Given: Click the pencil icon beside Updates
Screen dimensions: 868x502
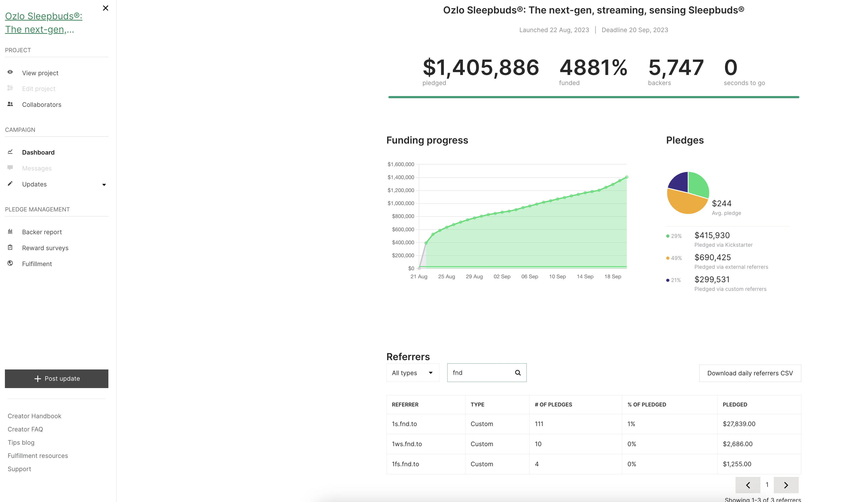Looking at the screenshot, I should coord(10,184).
